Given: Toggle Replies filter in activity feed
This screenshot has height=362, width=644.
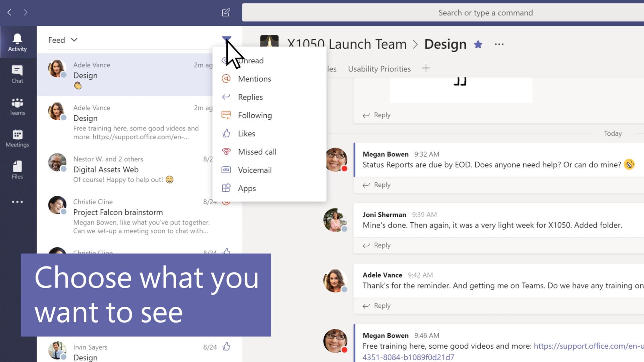Looking at the screenshot, I should point(250,97).
